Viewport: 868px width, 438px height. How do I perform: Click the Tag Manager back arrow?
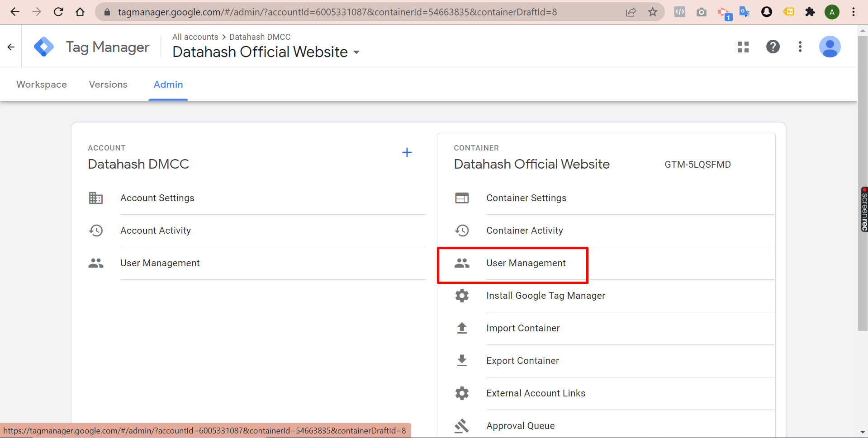click(x=11, y=47)
